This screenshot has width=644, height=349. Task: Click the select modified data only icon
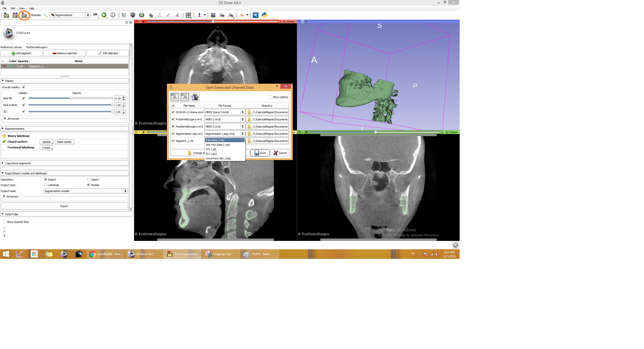[x=185, y=97]
